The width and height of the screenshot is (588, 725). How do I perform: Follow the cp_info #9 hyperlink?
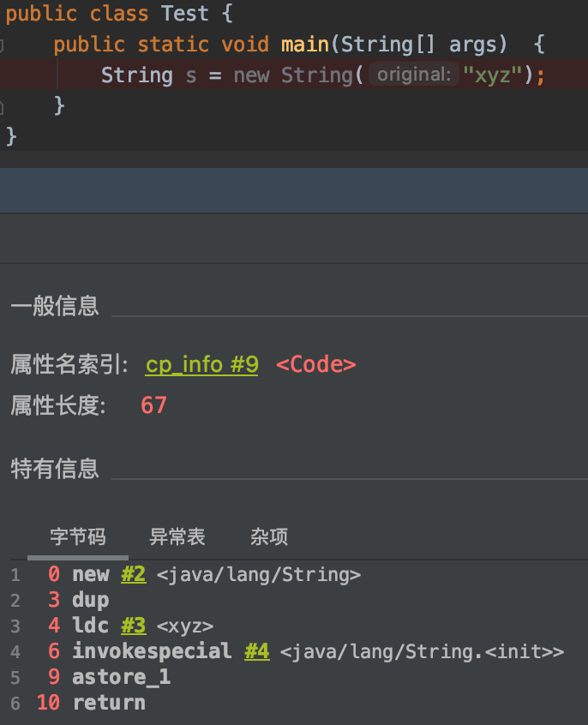click(201, 364)
